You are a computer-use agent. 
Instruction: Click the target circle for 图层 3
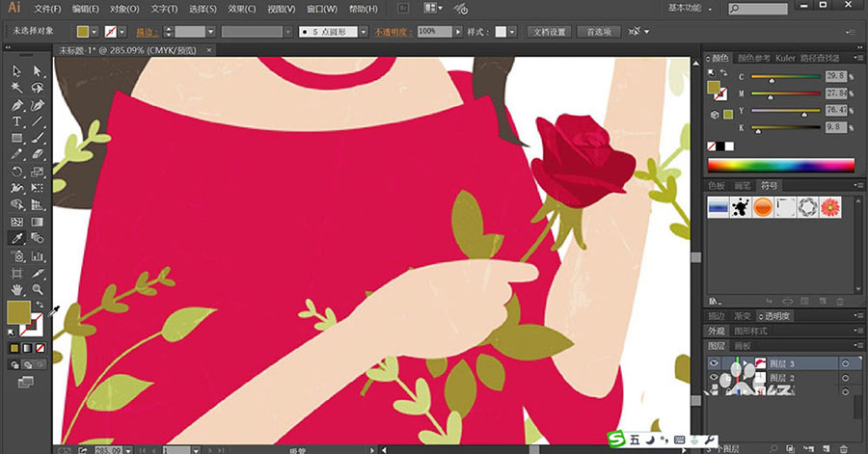[844, 363]
